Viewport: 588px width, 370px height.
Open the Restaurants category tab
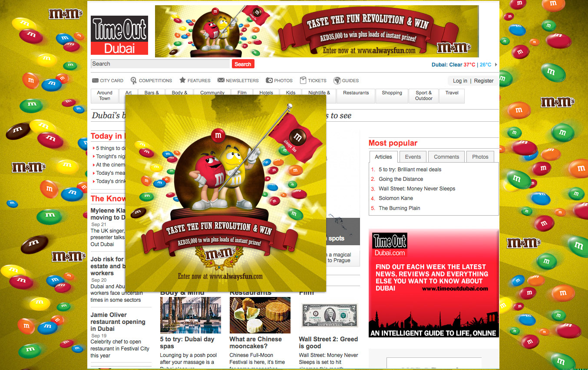356,96
